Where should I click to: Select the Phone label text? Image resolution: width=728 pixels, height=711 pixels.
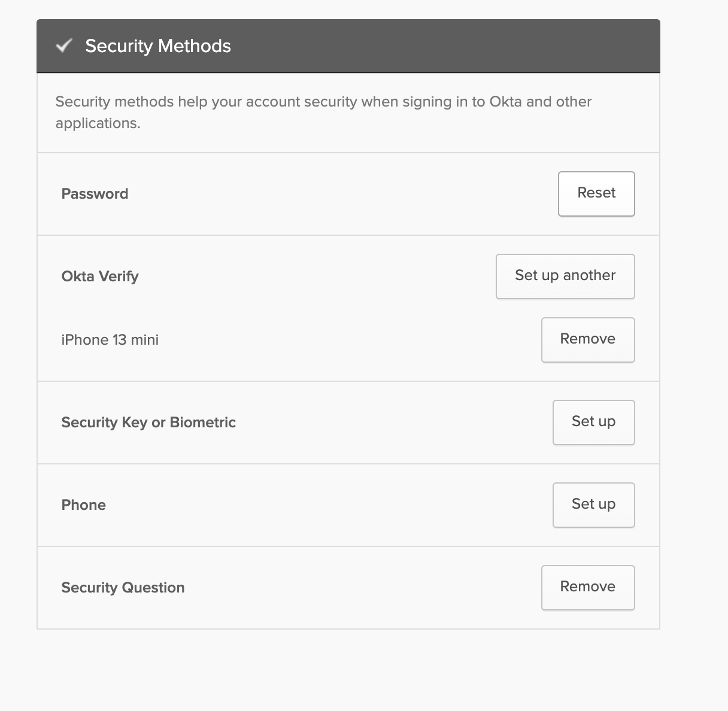tap(84, 505)
